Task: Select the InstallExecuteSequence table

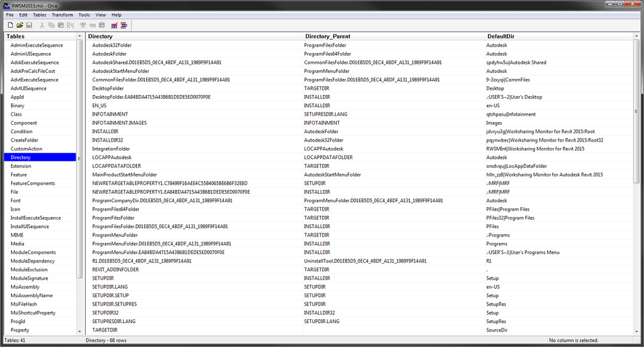Action: click(35, 218)
